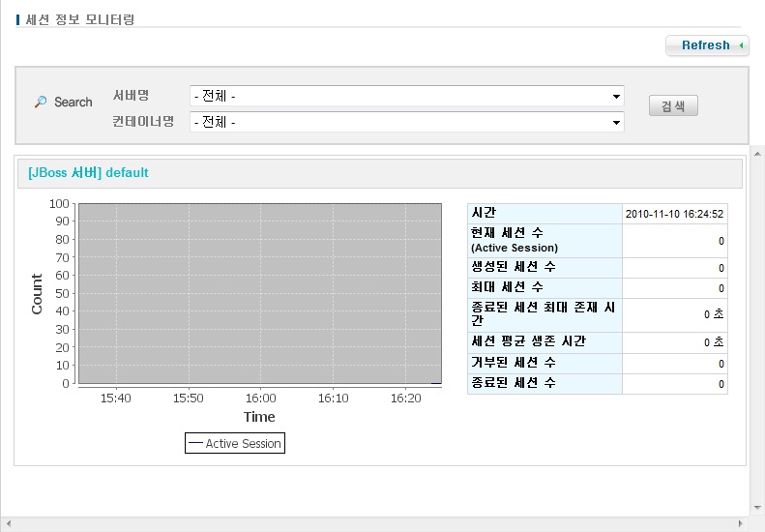Click the Active Session legend entry
The height and width of the screenshot is (532, 765).
tap(235, 443)
